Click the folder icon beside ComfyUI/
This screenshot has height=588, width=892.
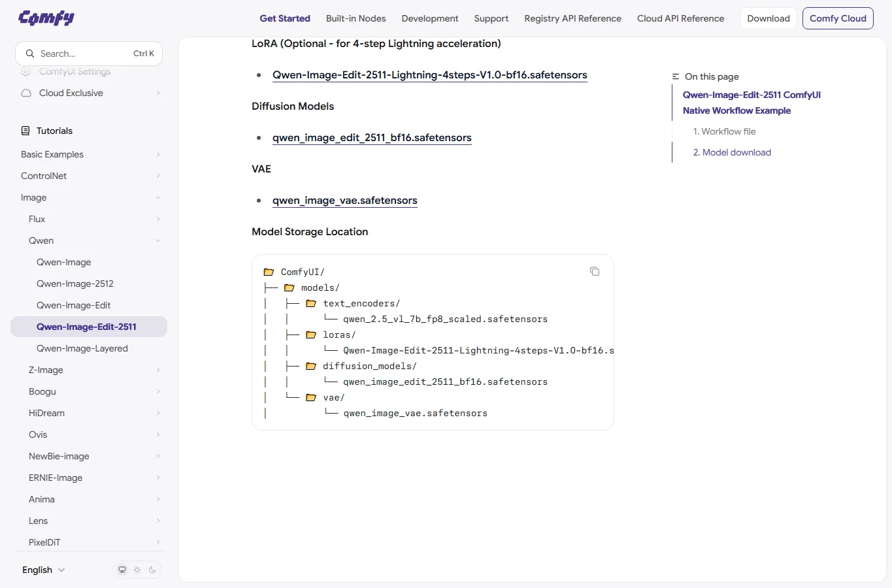(x=269, y=272)
